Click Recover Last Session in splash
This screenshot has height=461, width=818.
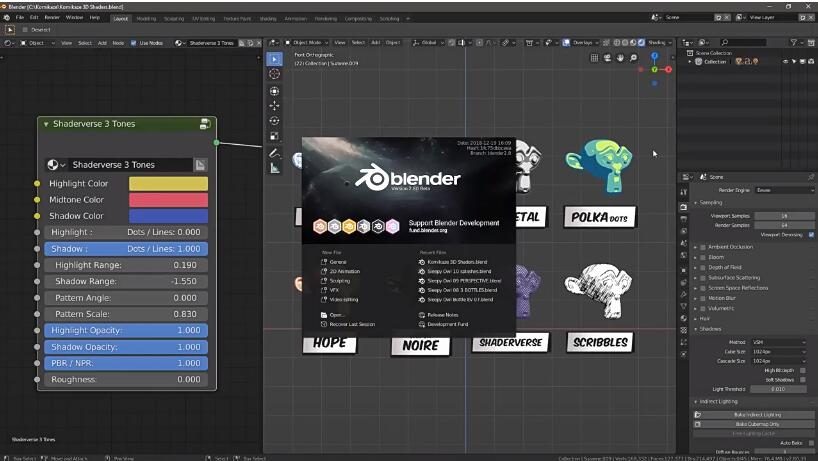(348, 324)
